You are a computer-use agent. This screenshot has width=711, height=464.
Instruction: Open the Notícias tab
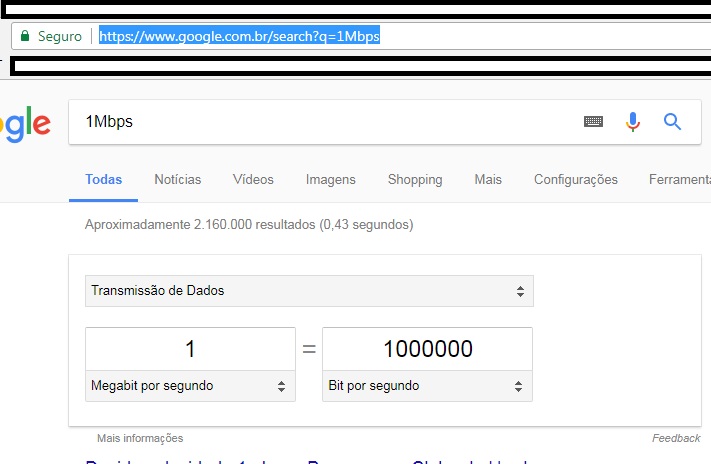[x=178, y=180]
